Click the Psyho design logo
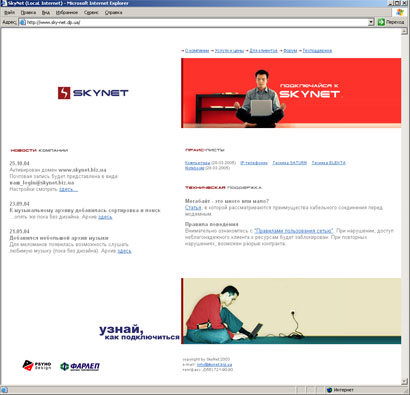The height and width of the screenshot is (395, 410). (x=37, y=365)
